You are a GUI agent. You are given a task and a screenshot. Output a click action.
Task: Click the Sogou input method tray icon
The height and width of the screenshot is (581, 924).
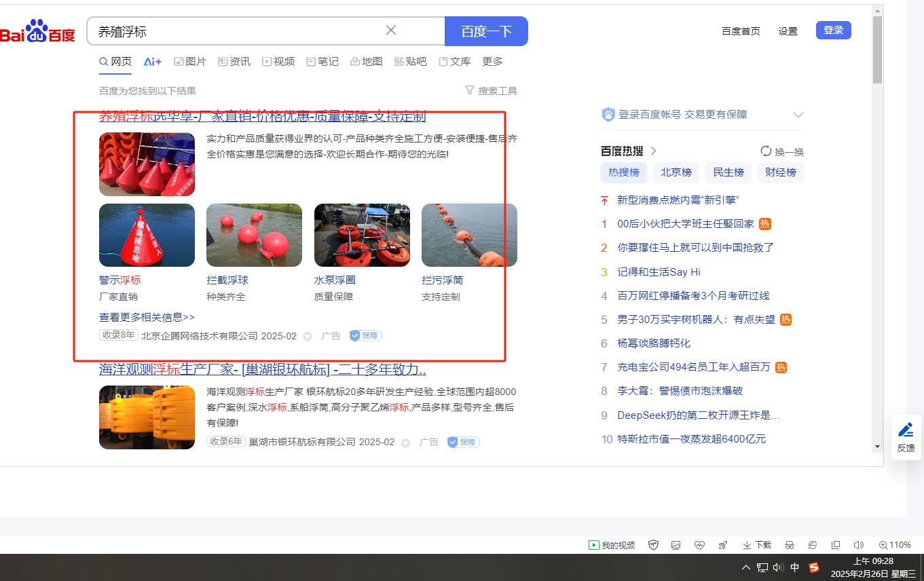tap(813, 567)
